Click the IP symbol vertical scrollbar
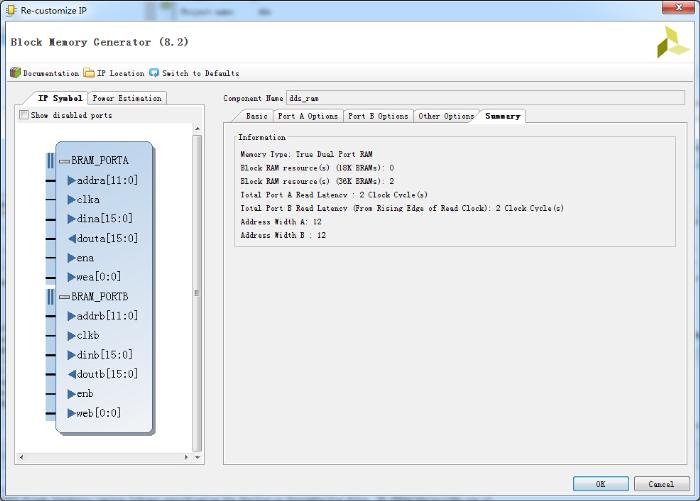 [197, 292]
